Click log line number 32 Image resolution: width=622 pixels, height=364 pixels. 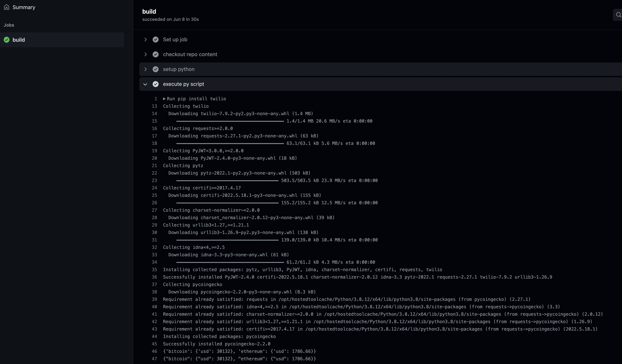coord(154,247)
